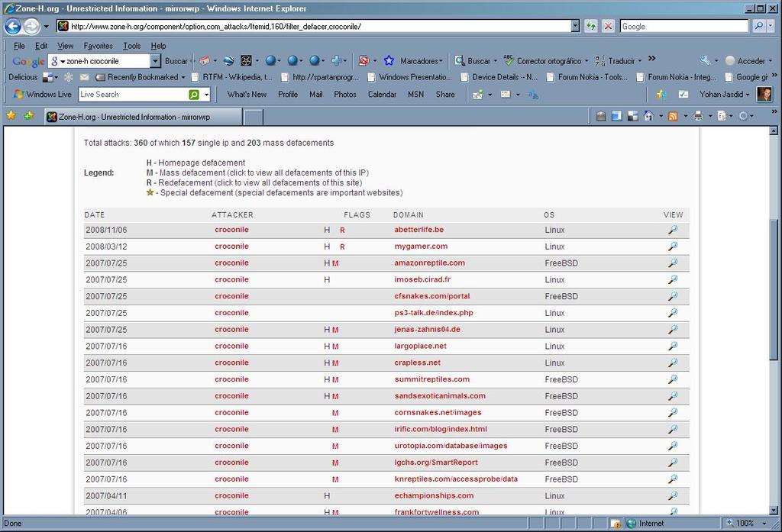Image resolution: width=782 pixels, height=532 pixels.
Task: Open the Traducir dropdown
Action: (639, 61)
